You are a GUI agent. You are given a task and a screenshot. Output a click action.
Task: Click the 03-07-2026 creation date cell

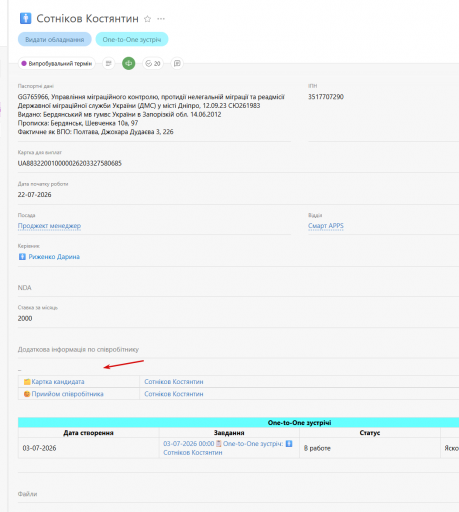(x=89, y=448)
